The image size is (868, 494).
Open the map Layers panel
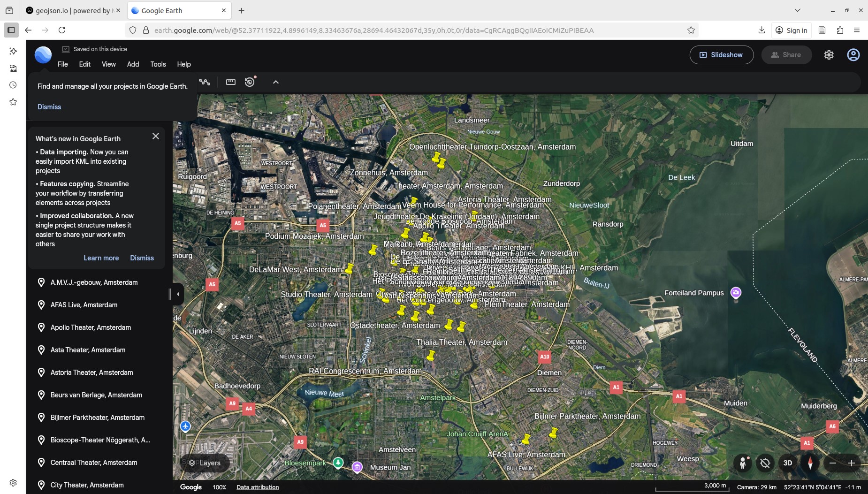point(205,463)
